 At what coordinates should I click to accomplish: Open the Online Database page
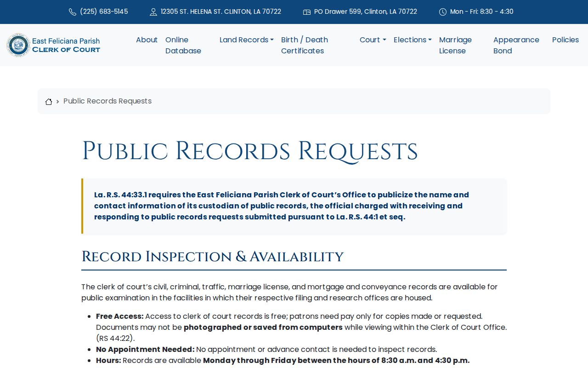(x=183, y=45)
